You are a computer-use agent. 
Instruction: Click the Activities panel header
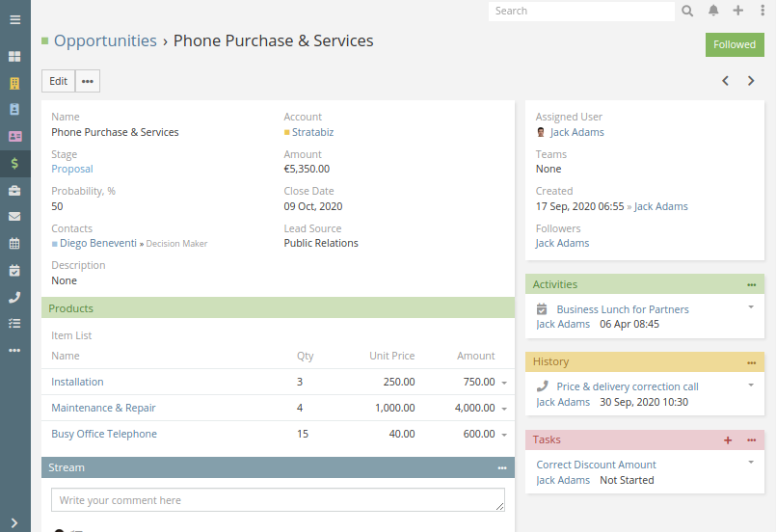[x=644, y=284]
